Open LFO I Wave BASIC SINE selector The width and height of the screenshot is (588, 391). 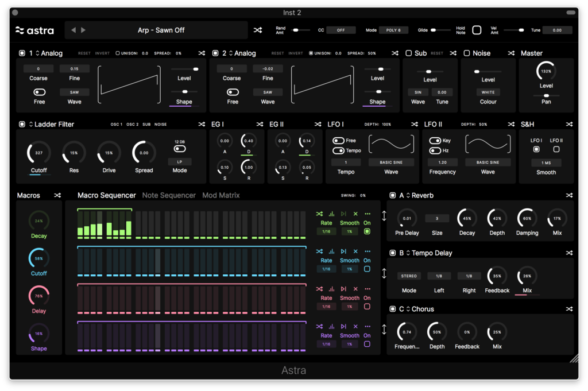pyautogui.click(x=391, y=162)
